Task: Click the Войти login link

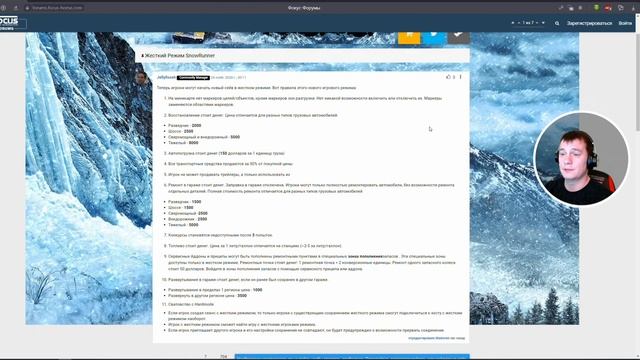Action: coord(625,23)
